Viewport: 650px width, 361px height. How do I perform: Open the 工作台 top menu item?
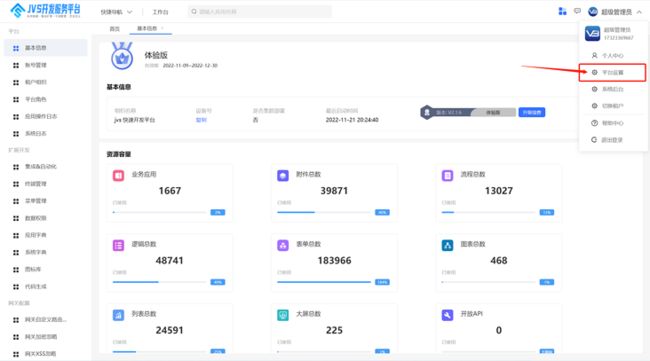tap(160, 12)
